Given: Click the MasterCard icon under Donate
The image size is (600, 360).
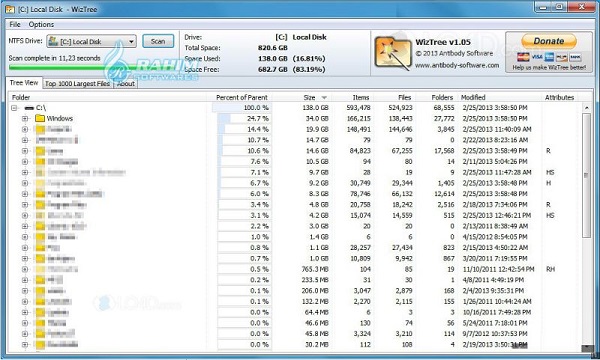Looking at the screenshot, I should pyautogui.click(x=523, y=57).
